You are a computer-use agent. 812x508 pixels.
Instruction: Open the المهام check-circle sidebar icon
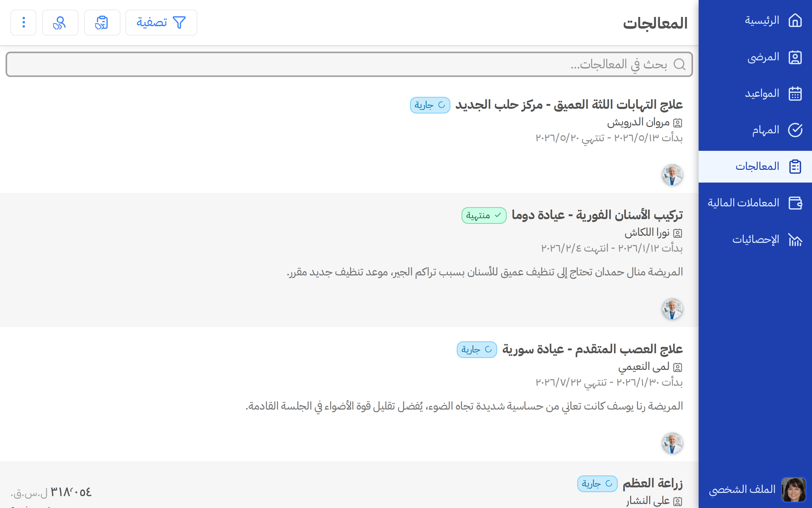795,130
